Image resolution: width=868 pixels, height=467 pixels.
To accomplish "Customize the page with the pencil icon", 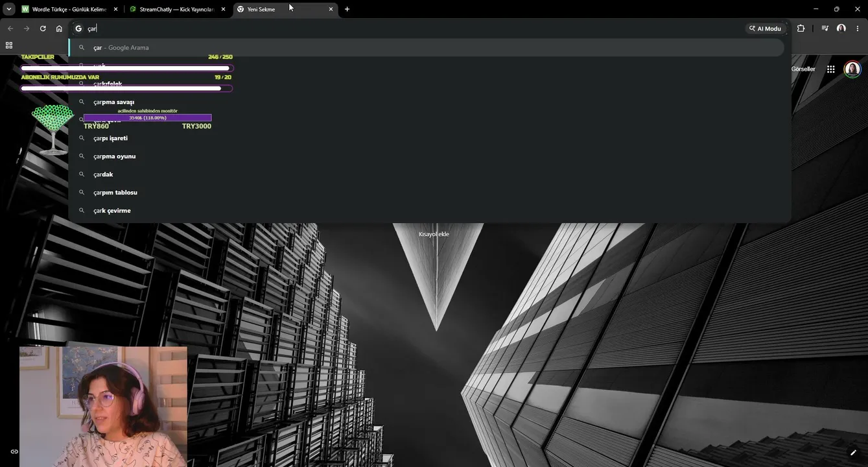I will pos(853,452).
